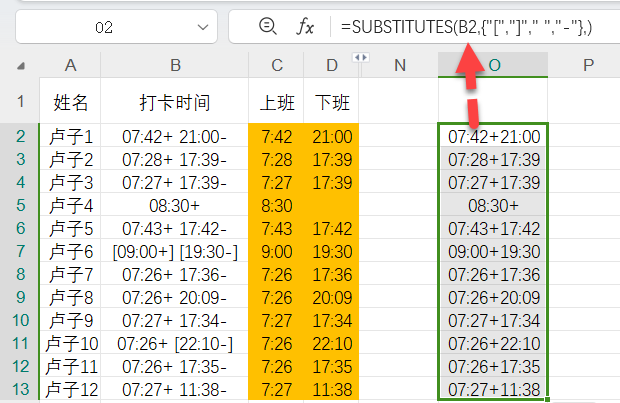Click cell 07:26+ 20:09- in column B
The width and height of the screenshot is (620, 403).
click(175, 297)
